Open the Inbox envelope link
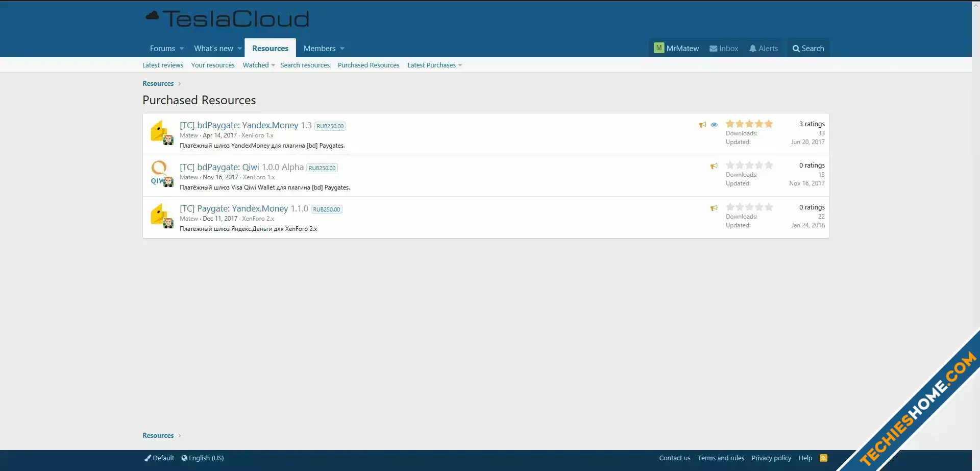This screenshot has width=980, height=471. pos(724,49)
